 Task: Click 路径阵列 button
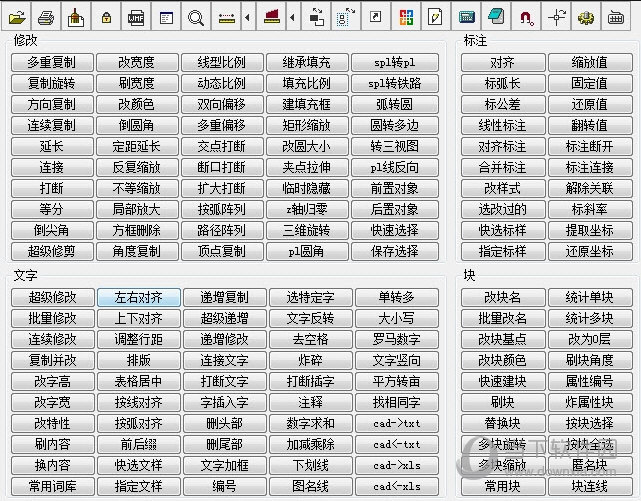coord(222,230)
